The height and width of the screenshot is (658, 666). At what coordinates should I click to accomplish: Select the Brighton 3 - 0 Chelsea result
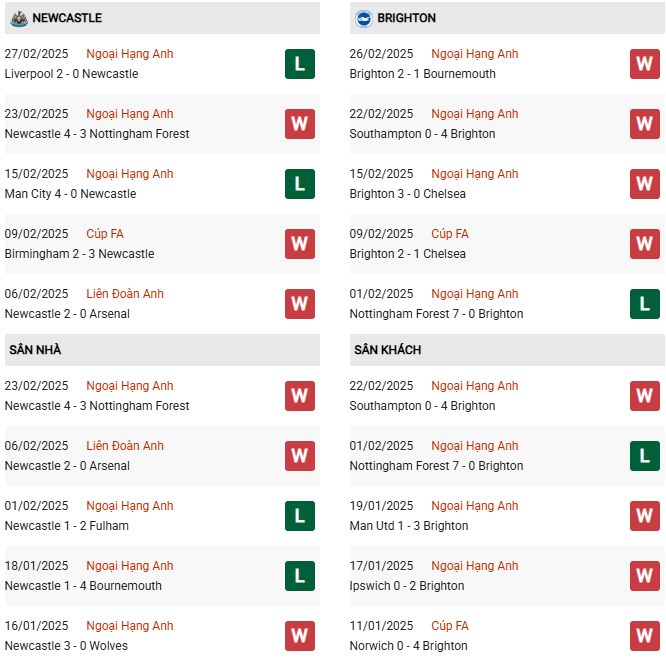click(407, 194)
